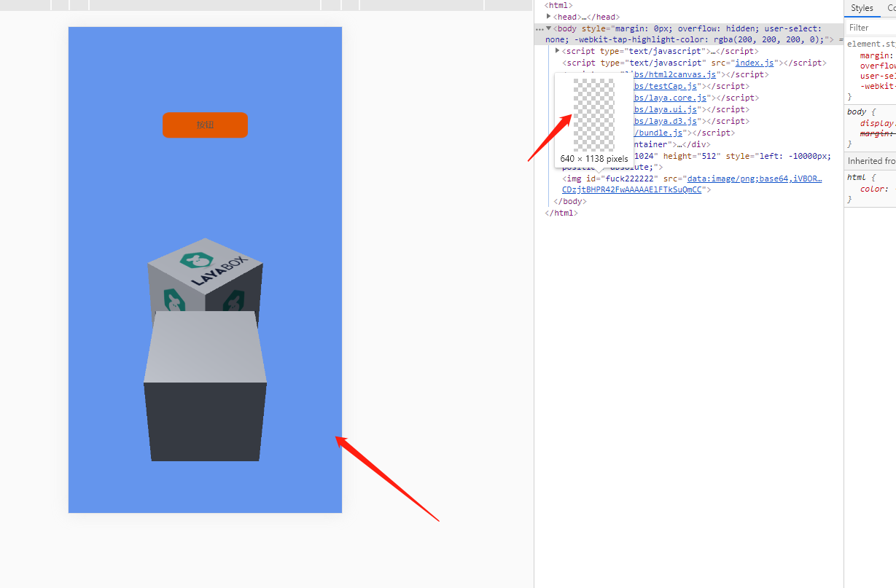Click the checkered image preview thumbnail
896x588 pixels.
(593, 114)
